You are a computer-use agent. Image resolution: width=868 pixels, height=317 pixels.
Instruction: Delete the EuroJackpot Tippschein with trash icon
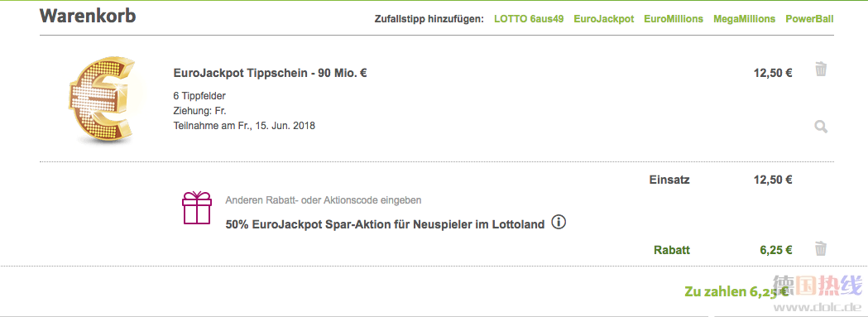(x=821, y=70)
